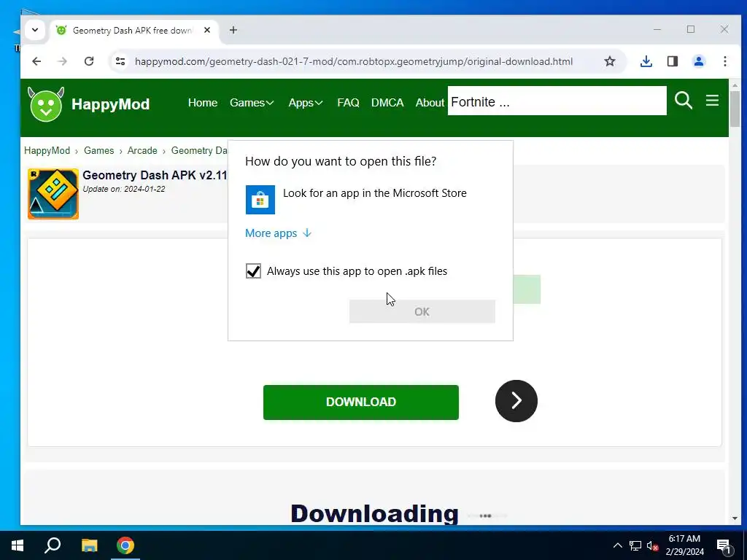Bookmark this page with the star icon
Screen dimensions: 747x560
609,61
